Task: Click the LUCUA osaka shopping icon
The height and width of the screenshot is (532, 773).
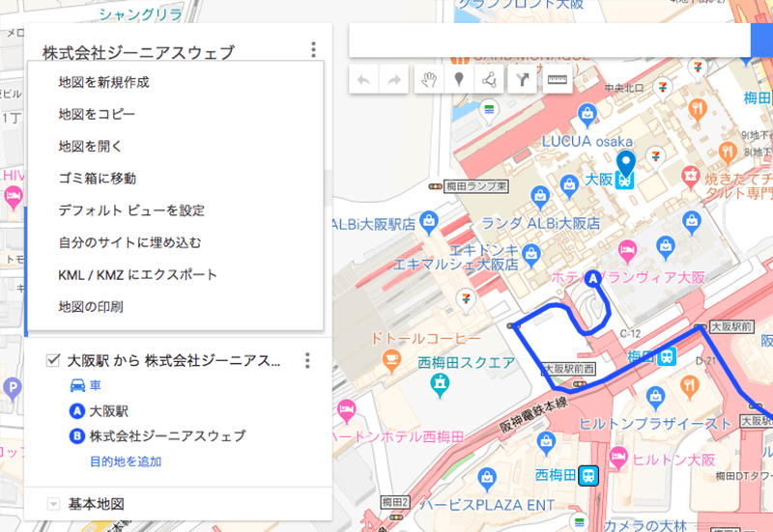Action: pyautogui.click(x=587, y=115)
